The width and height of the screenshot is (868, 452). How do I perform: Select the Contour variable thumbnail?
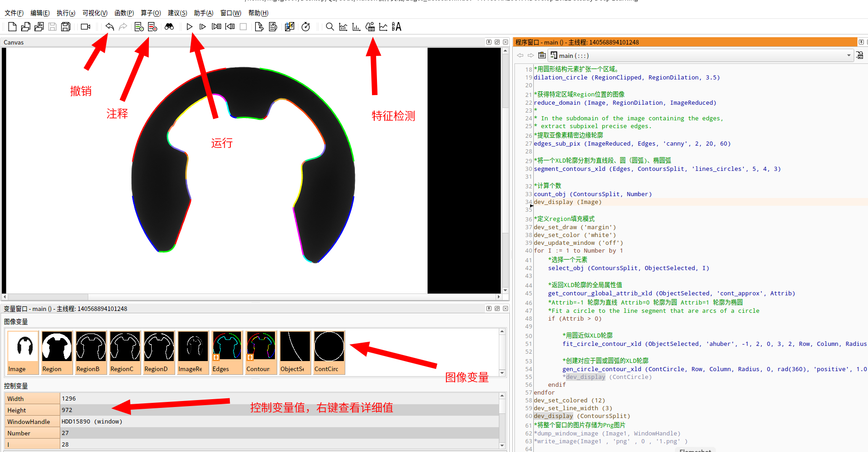pos(261,352)
